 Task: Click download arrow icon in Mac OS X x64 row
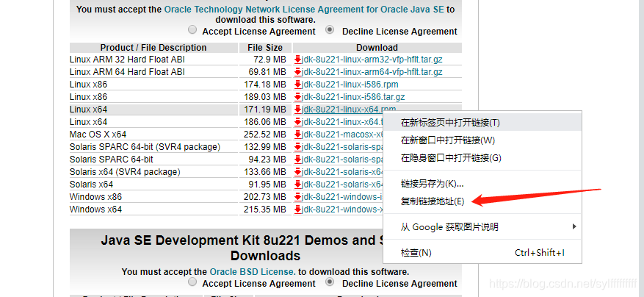[x=298, y=135]
